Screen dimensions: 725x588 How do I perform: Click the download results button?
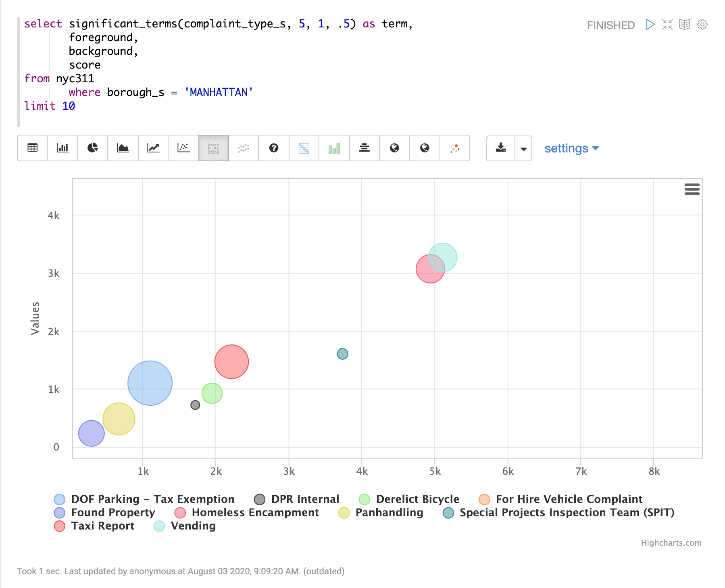tap(500, 148)
